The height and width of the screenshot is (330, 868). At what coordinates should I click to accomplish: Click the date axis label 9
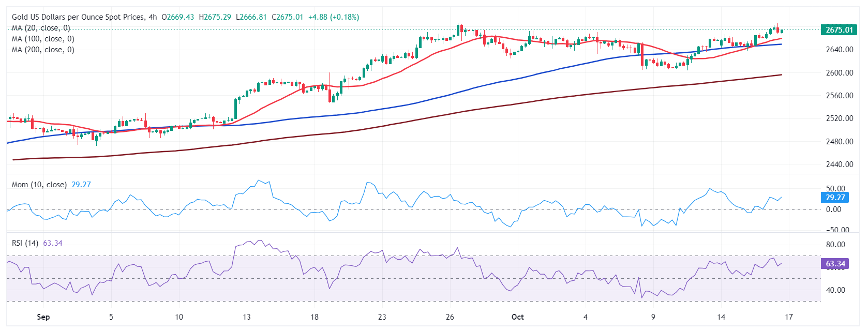click(653, 317)
